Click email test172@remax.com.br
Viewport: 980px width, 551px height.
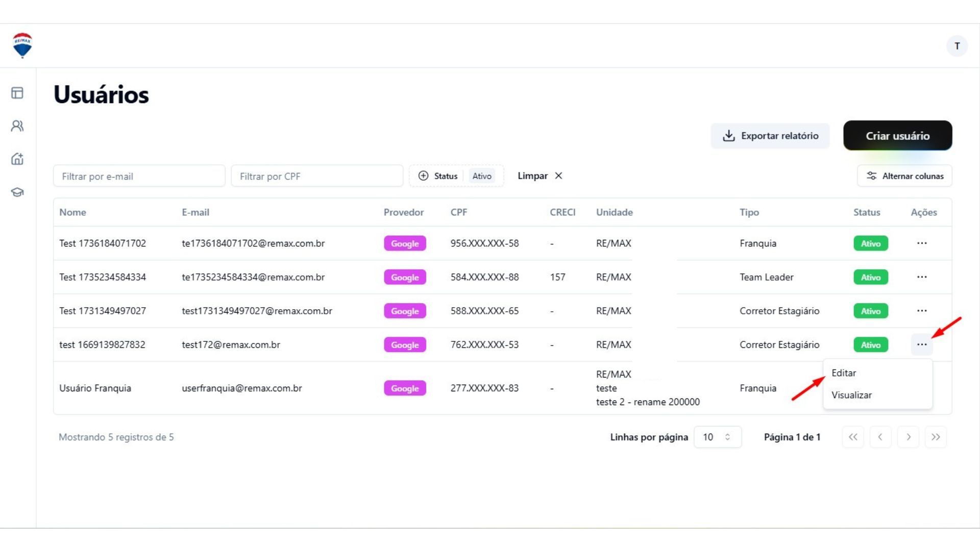pos(231,344)
